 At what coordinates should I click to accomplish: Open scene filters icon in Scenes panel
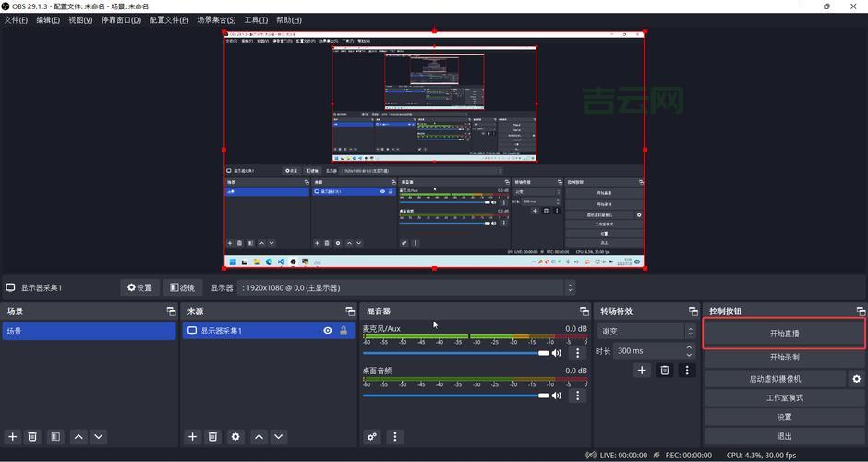pyautogui.click(x=55, y=437)
